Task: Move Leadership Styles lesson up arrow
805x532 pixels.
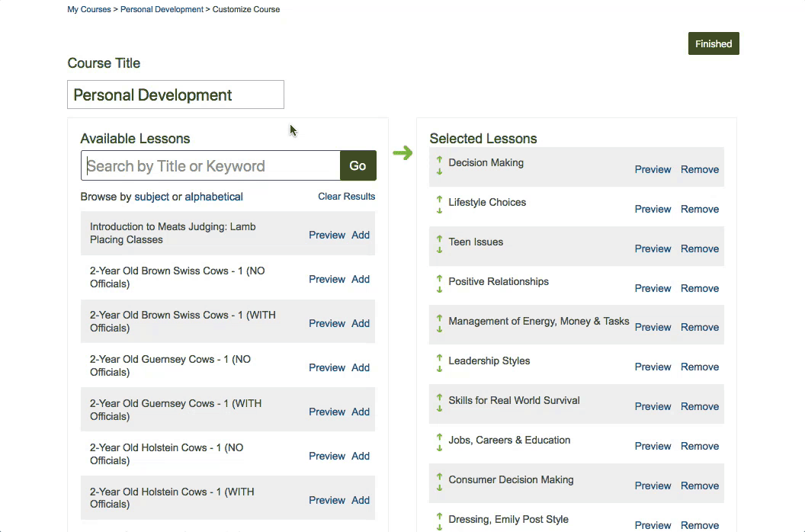Action: click(x=439, y=357)
